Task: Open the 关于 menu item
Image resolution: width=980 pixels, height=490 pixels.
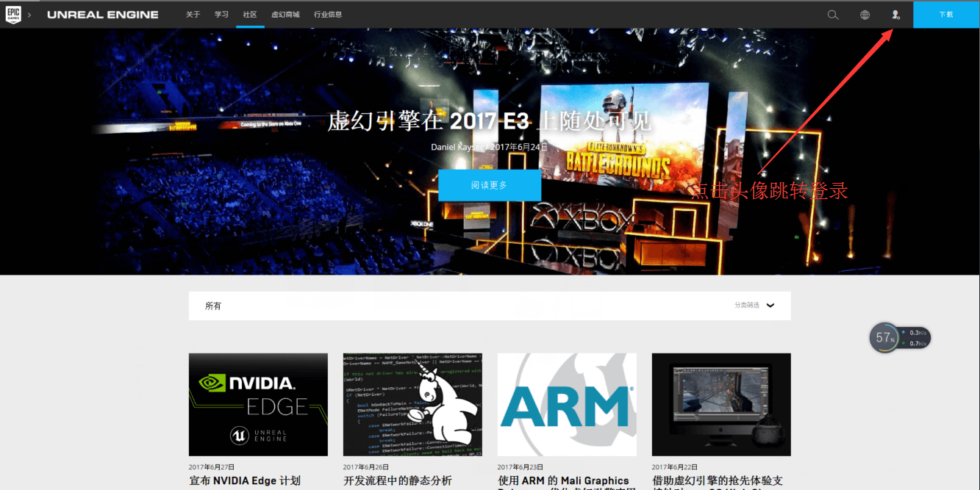Action: [x=193, y=15]
